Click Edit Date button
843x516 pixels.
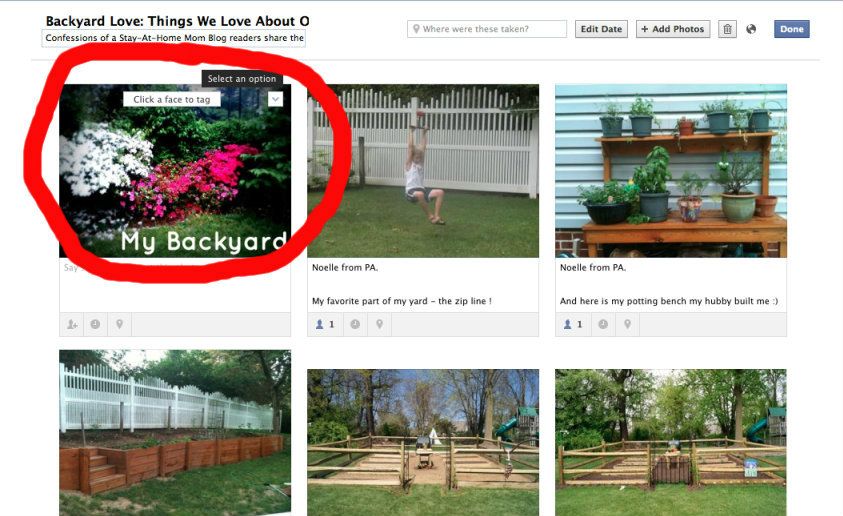pos(601,29)
